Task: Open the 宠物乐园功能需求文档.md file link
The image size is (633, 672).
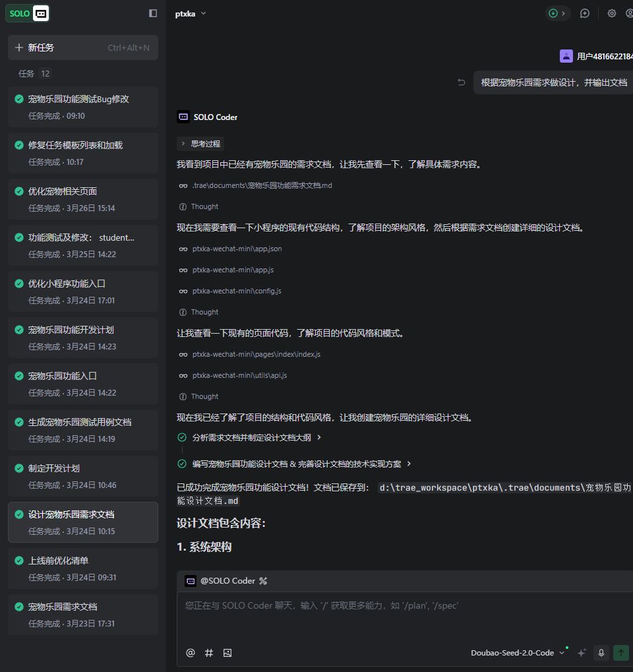Action: tap(262, 185)
